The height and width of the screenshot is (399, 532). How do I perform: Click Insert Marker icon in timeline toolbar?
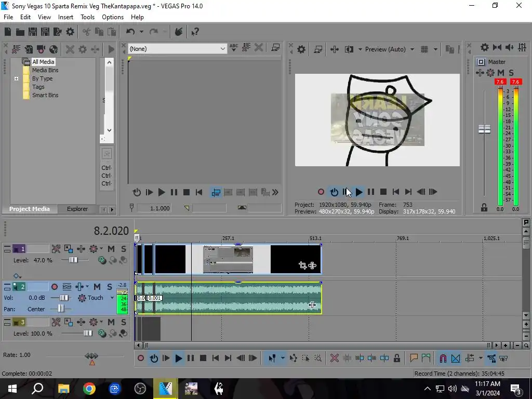click(x=414, y=358)
